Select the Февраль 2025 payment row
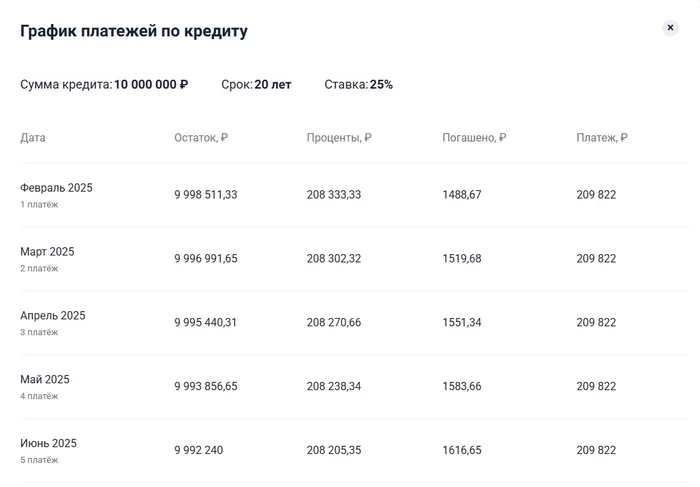Image resolution: width=700 pixels, height=487 pixels. click(x=56, y=188)
